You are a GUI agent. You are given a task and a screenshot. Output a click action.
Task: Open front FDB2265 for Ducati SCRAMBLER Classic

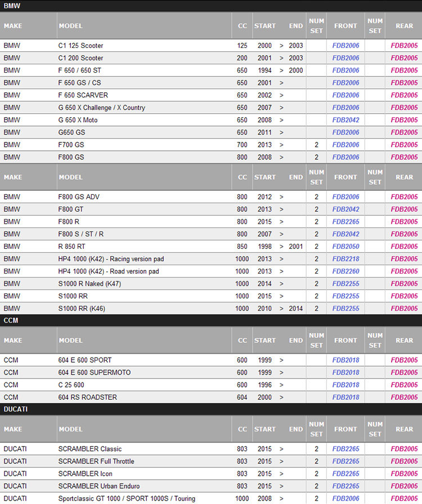345,449
